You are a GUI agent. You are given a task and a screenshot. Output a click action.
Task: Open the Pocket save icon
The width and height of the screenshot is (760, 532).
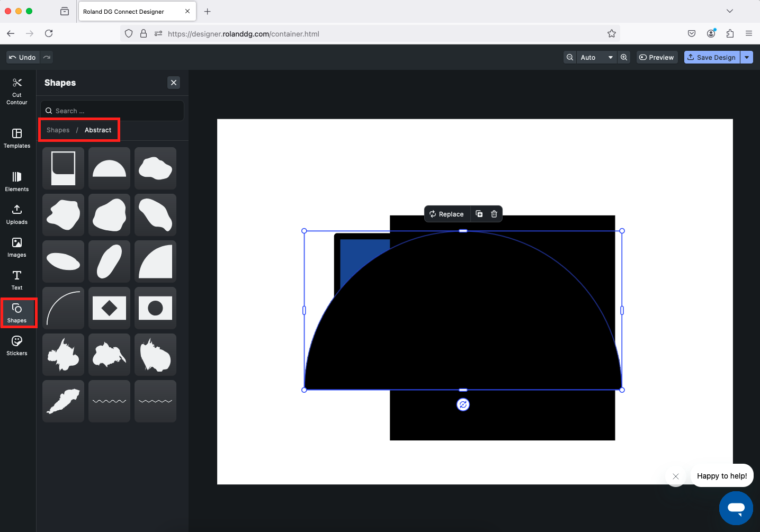[x=692, y=33]
